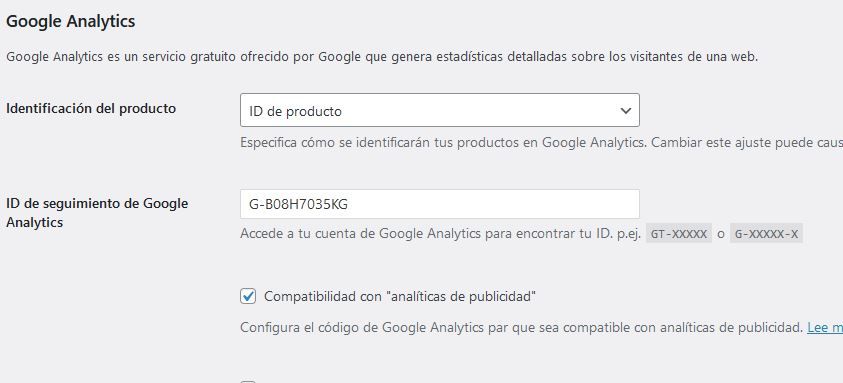Click the "Google Analytics" section heading
Image resolution: width=843 pixels, height=383 pixels.
[70, 22]
